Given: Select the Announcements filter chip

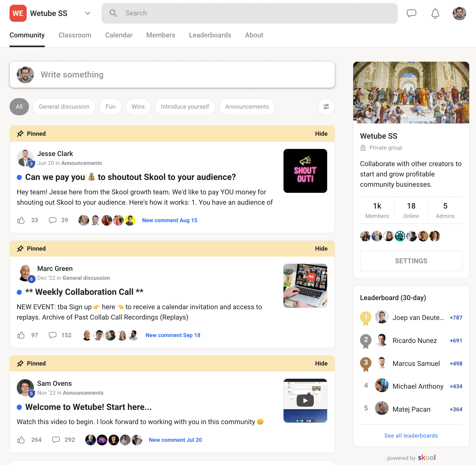Looking at the screenshot, I should 247,107.
